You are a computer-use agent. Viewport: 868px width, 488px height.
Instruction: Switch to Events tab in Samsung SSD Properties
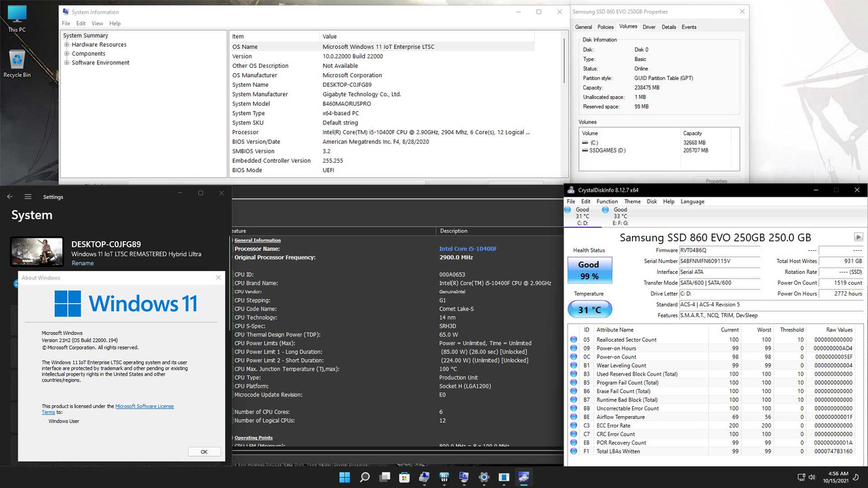[689, 27]
